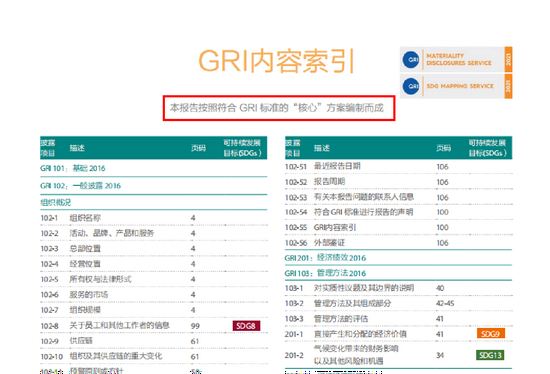Screen dimensions: 550x374
Task: Click the 'MATERIALITY DISCLOSURES SERVICE' badge text
Action: coord(458,59)
